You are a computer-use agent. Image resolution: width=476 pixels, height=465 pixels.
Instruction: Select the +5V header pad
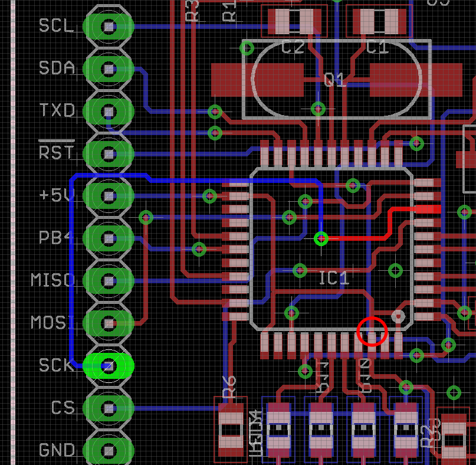(x=109, y=196)
